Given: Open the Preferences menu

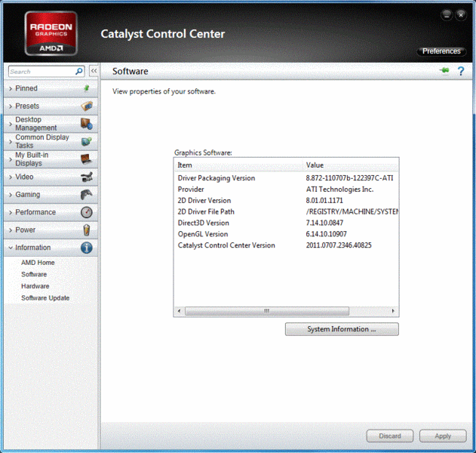Looking at the screenshot, I should tap(441, 51).
